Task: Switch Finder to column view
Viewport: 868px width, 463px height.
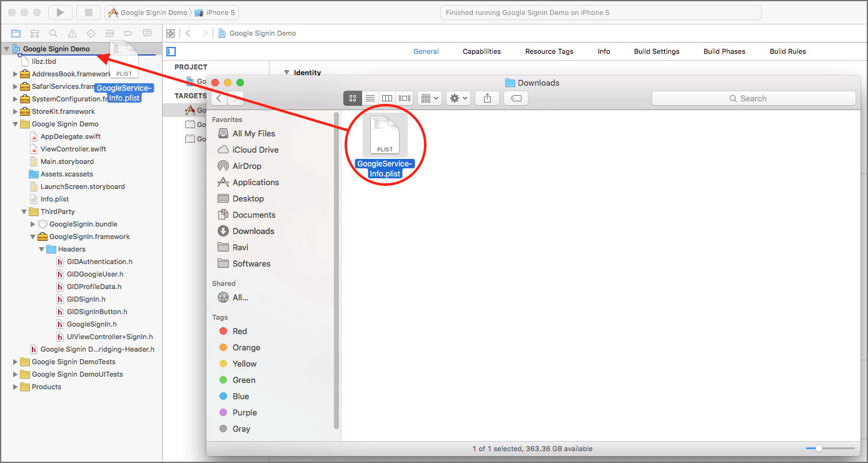Action: tap(386, 98)
